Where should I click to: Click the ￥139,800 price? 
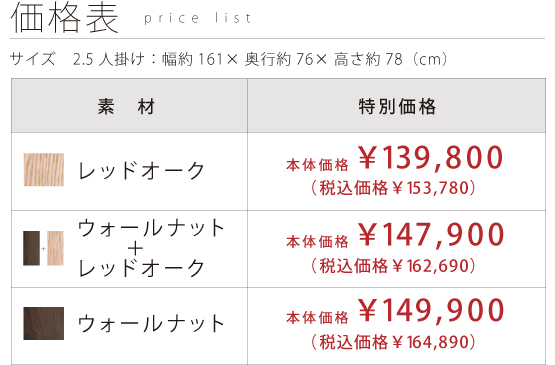[431, 158]
